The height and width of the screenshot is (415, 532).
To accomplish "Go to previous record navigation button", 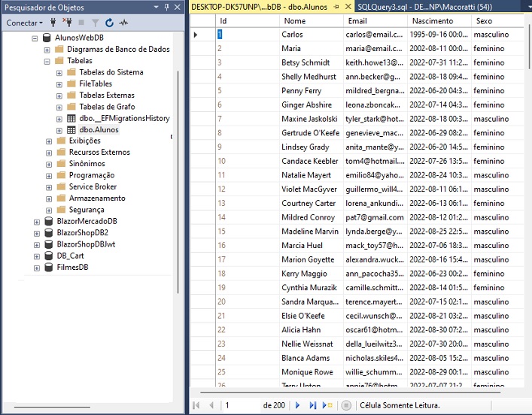I will [211, 405].
